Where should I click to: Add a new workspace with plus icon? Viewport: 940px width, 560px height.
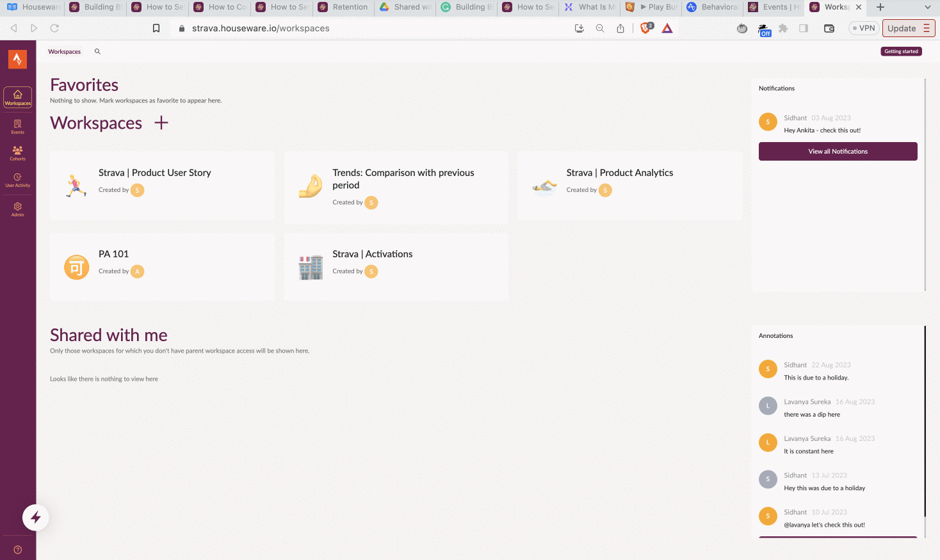pyautogui.click(x=161, y=122)
